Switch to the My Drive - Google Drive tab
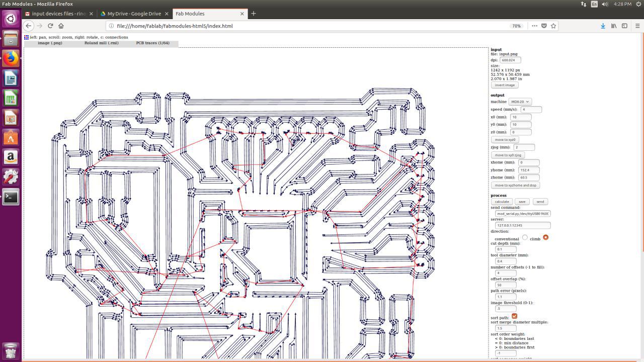Viewport: 644px width, 362px height. pos(134,14)
